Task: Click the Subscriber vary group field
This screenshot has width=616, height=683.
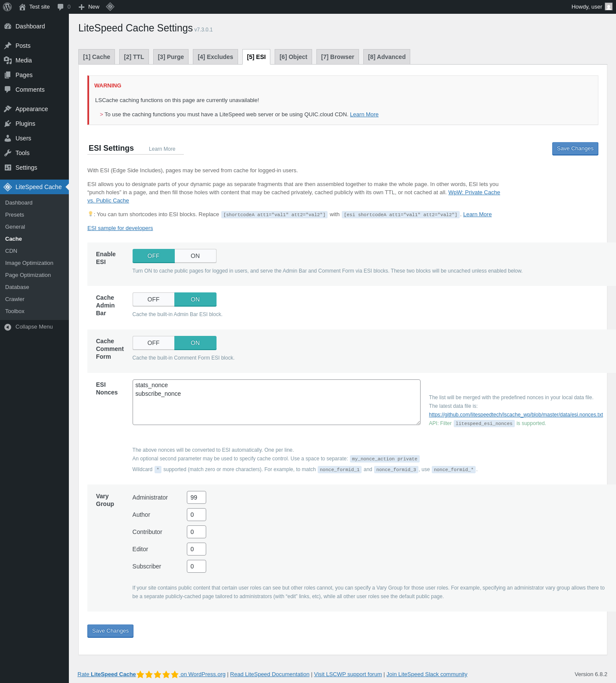Action: click(x=196, y=566)
